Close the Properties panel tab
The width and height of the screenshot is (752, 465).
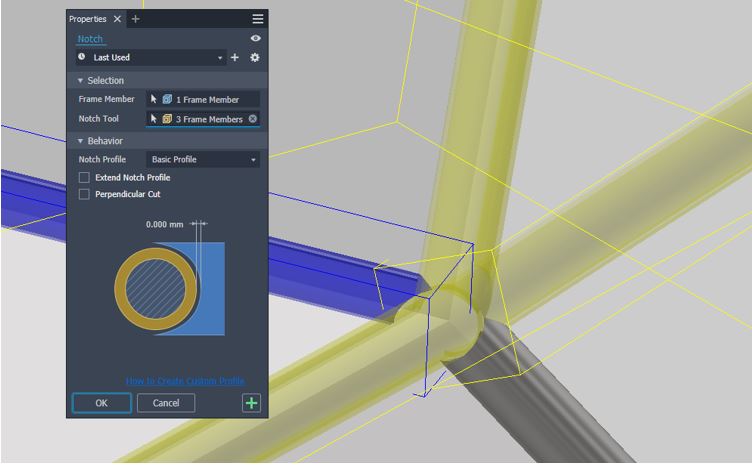(x=118, y=19)
